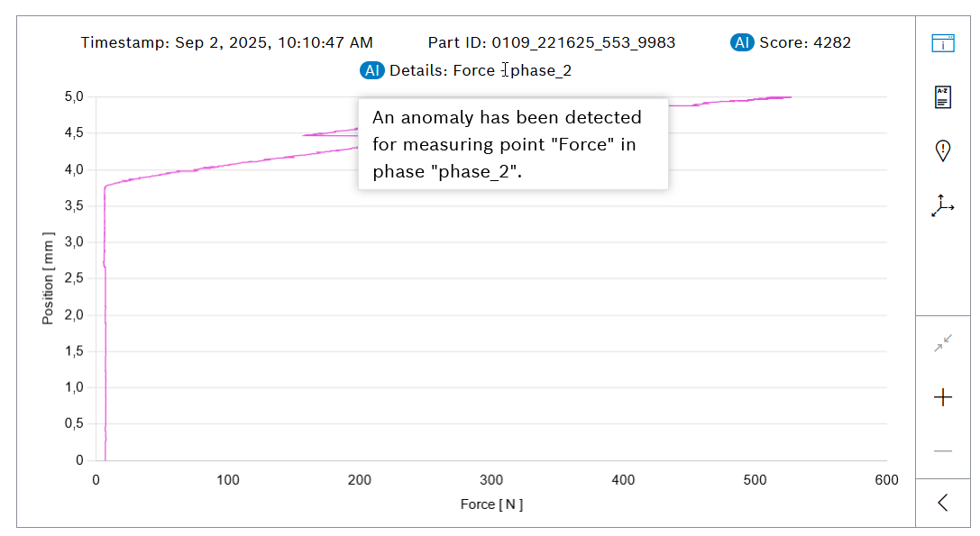Click the AI badge next to Details
The height and width of the screenshot is (536, 980).
click(x=372, y=70)
